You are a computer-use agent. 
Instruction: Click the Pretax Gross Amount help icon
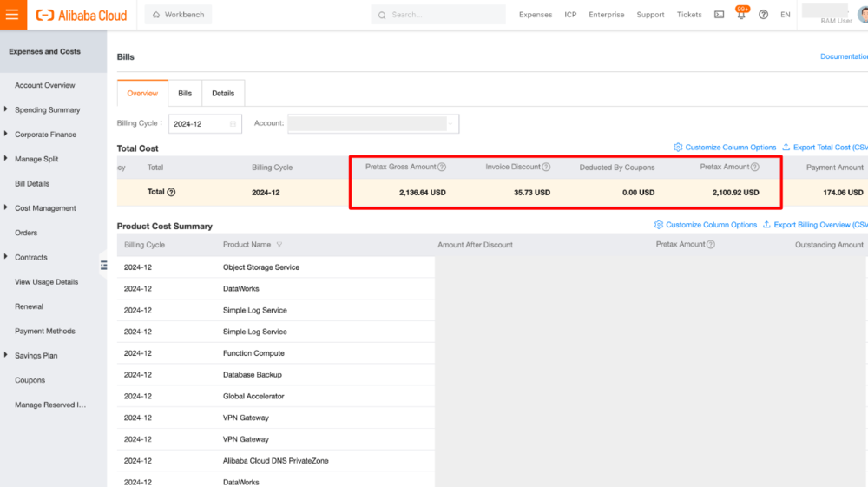(442, 168)
